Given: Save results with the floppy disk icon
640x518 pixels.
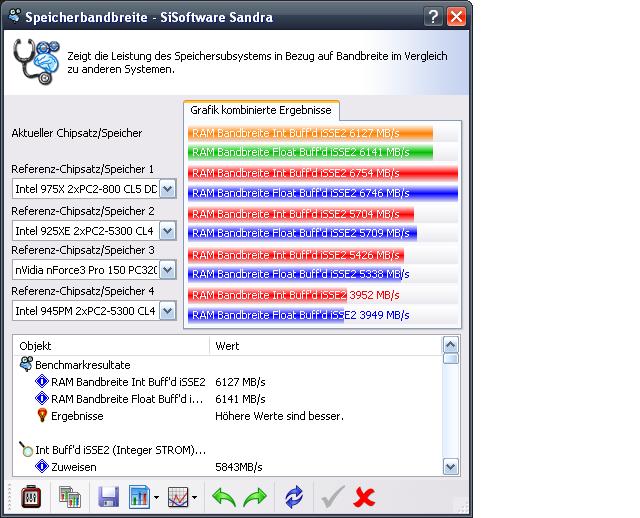Looking at the screenshot, I should pyautogui.click(x=109, y=497).
